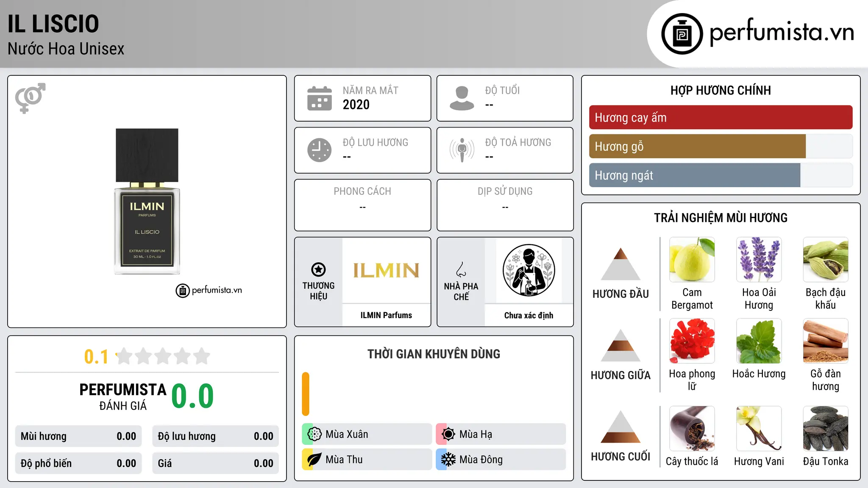The image size is (868, 488).
Task: Click the IL LISCIO title heading
Action: [x=53, y=24]
